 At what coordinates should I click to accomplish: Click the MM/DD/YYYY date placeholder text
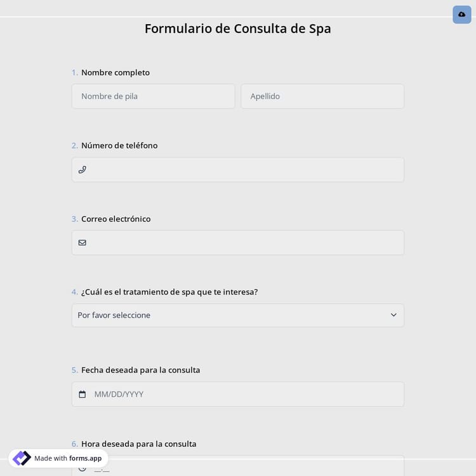tap(119, 394)
